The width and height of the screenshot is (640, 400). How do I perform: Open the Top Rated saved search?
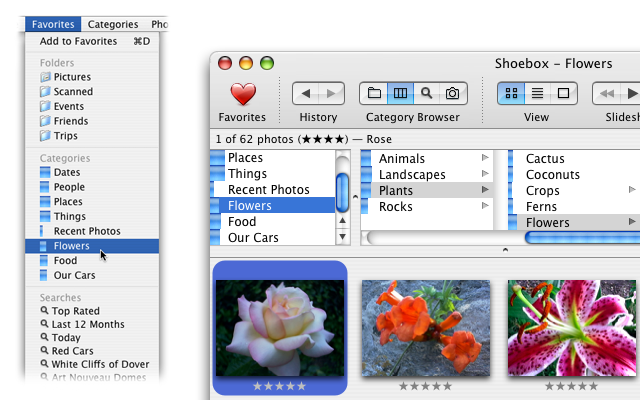pyautogui.click(x=74, y=311)
